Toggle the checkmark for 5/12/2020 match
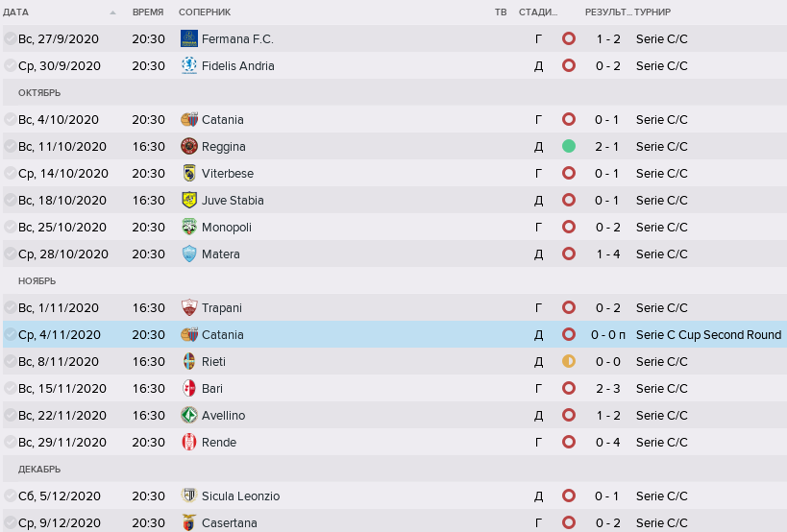The image size is (787, 532). [10, 496]
